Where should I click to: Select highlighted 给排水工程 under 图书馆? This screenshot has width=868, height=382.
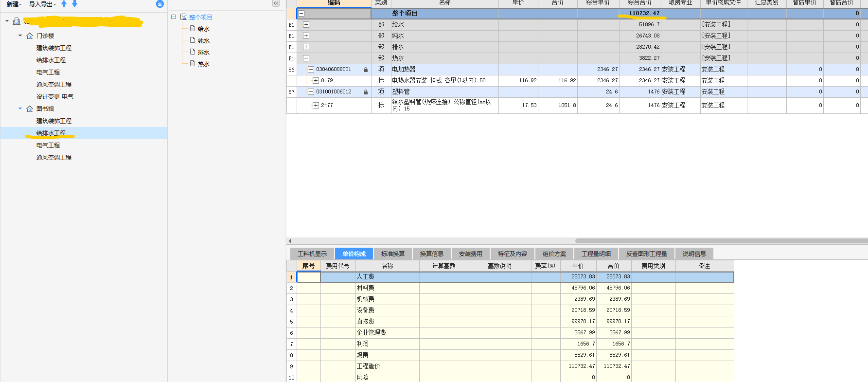coord(51,133)
